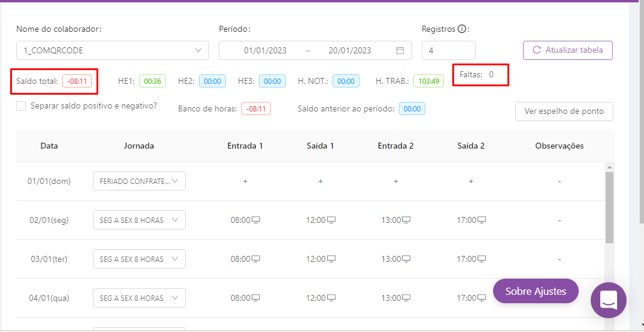Click the monitor icon beside 02/01 Entrada 1
The width and height of the screenshot is (644, 332).
[256, 220]
